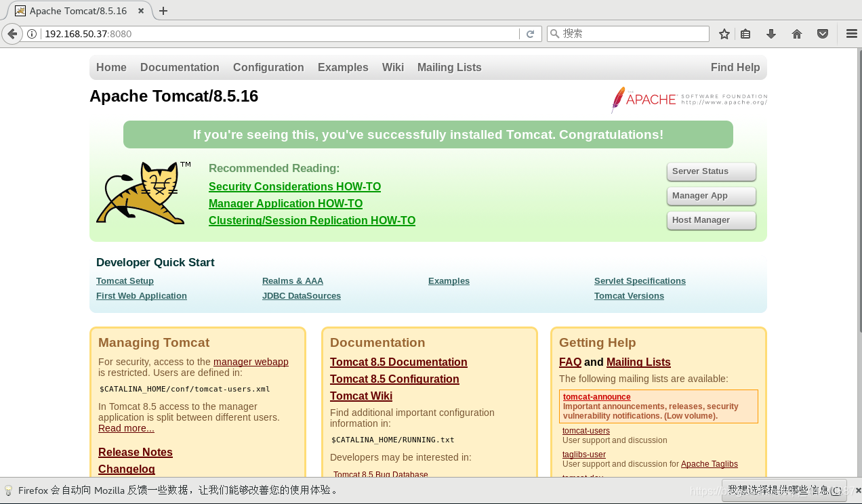
Task: Click the search magnifier icon in search box
Action: tap(554, 34)
